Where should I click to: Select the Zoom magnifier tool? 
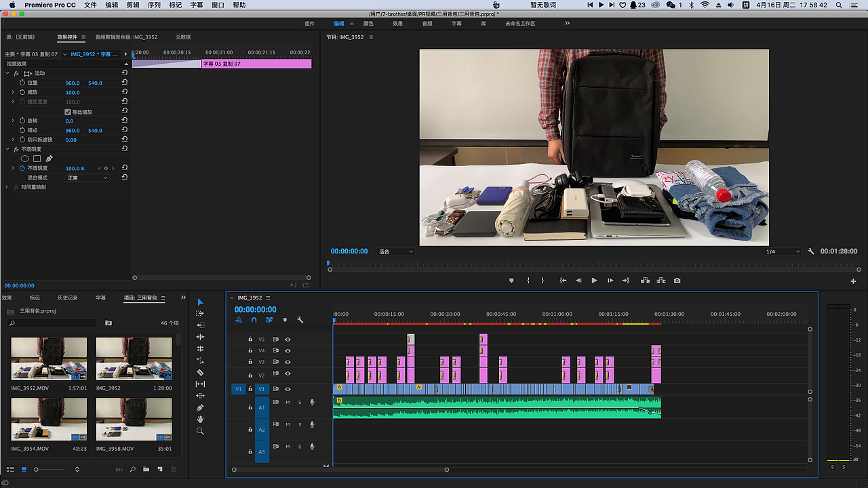click(200, 431)
